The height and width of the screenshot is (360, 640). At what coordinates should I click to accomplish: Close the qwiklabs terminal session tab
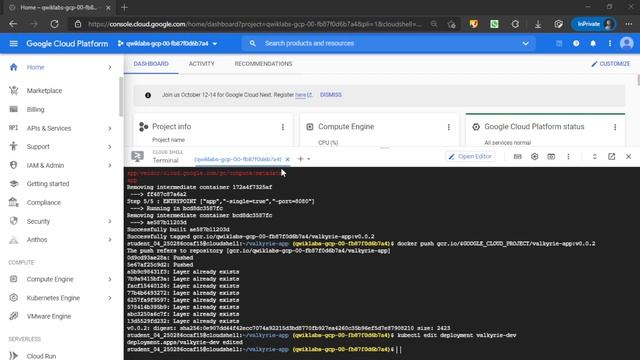(x=287, y=159)
